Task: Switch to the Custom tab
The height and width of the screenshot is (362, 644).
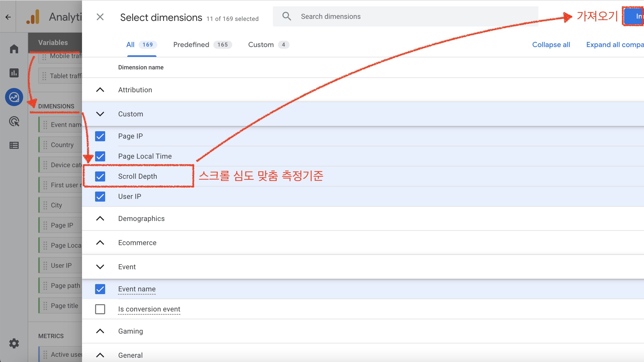Action: (x=261, y=44)
